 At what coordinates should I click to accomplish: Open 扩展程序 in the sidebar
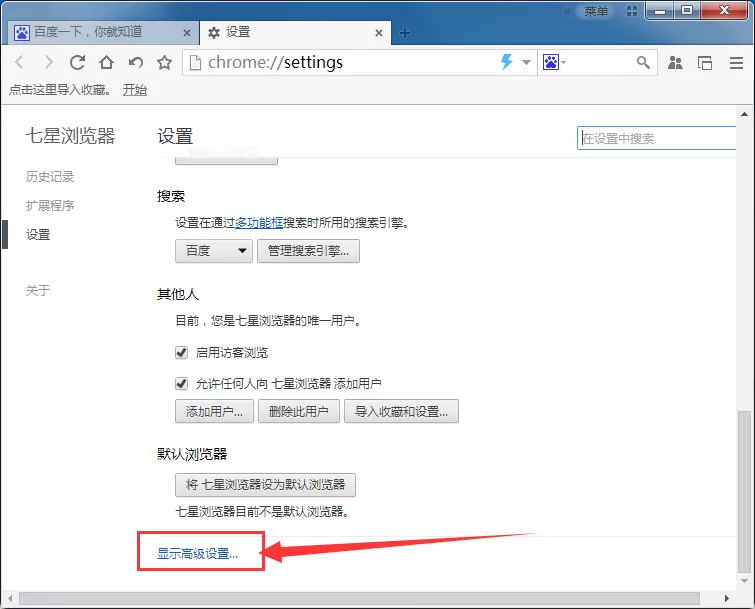click(50, 206)
